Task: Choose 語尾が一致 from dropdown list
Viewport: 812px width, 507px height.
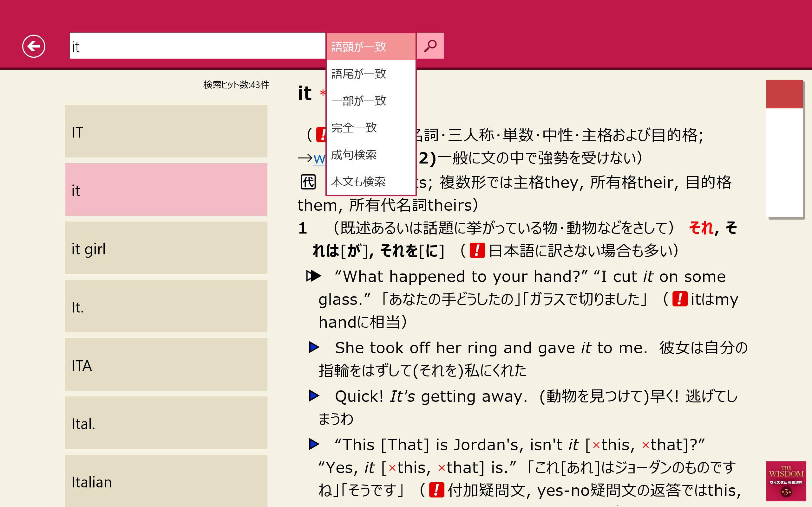Action: pos(370,74)
